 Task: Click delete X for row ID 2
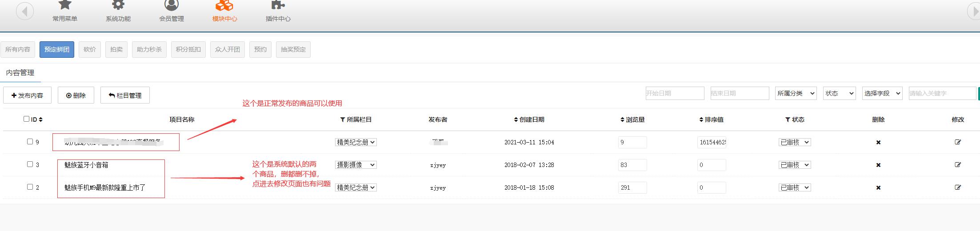[x=878, y=188]
